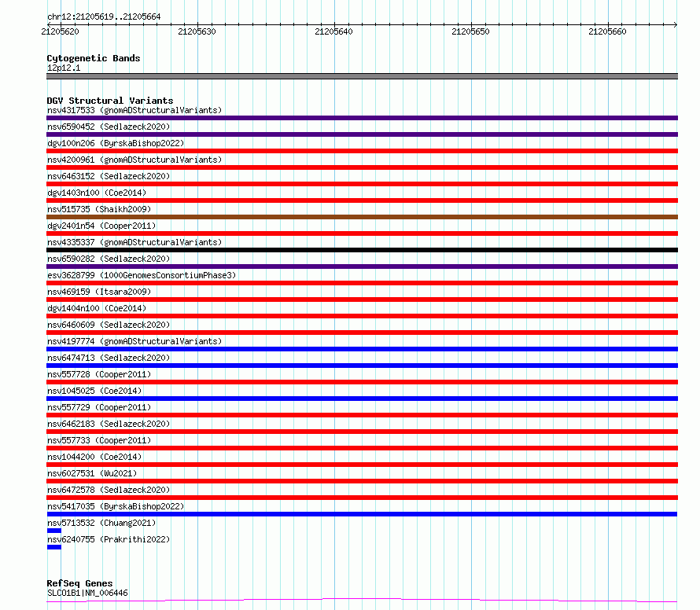Click ruler position 21205640

[333, 31]
